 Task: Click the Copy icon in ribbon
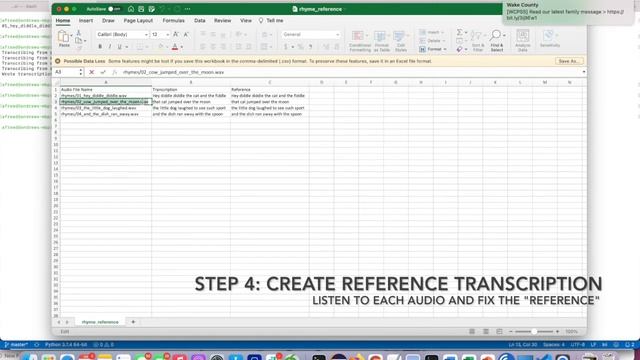(79, 40)
